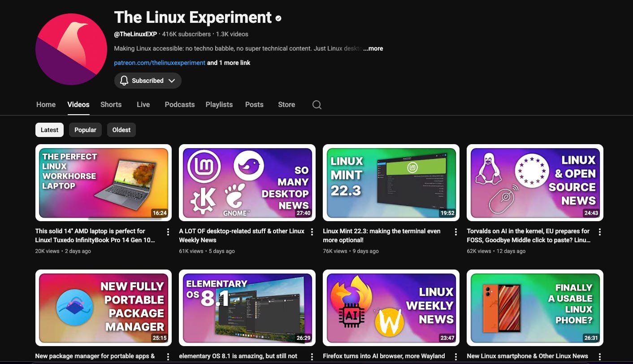Click the 27:40 duration badge
Screen dimensions: 633x364
pos(303,213)
